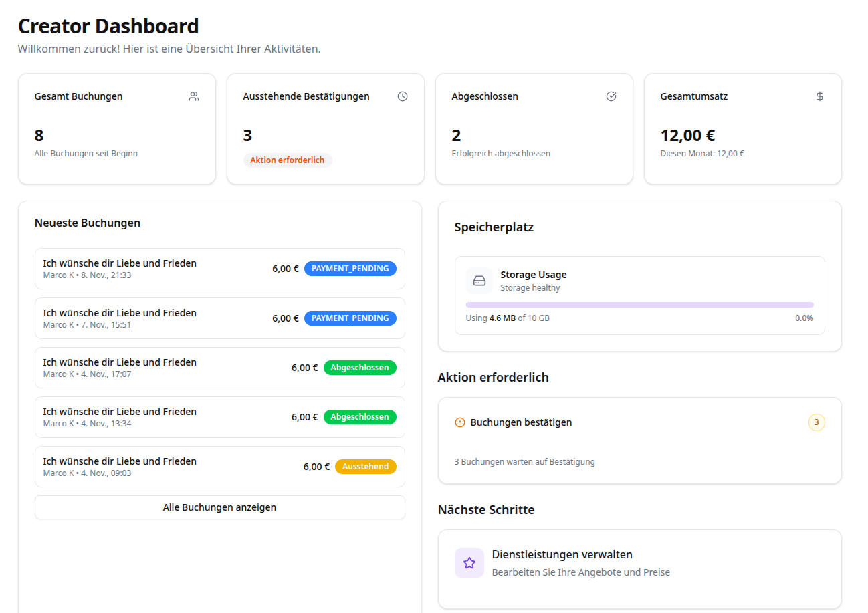Click the warning icon beside Buchungen bestätigen
868x613 pixels.
[458, 422]
